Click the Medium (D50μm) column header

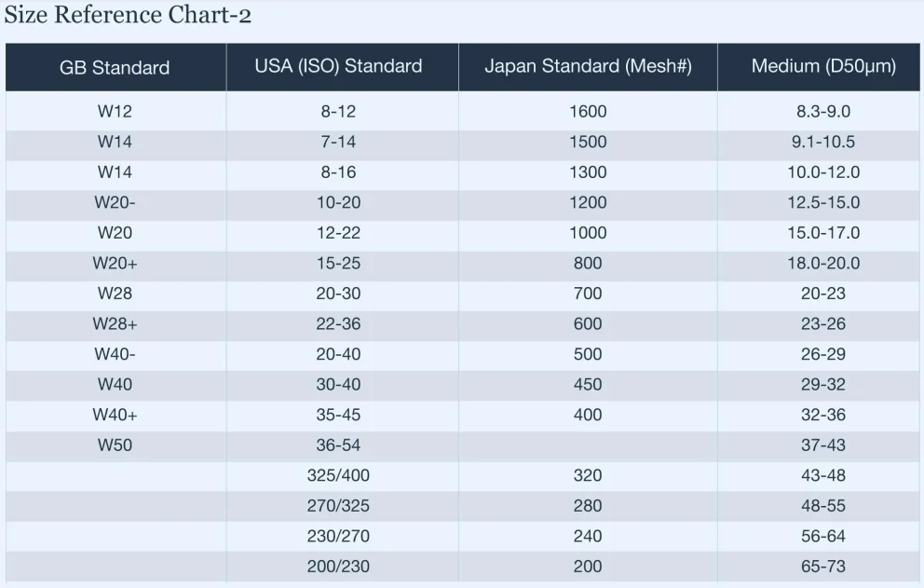(823, 66)
